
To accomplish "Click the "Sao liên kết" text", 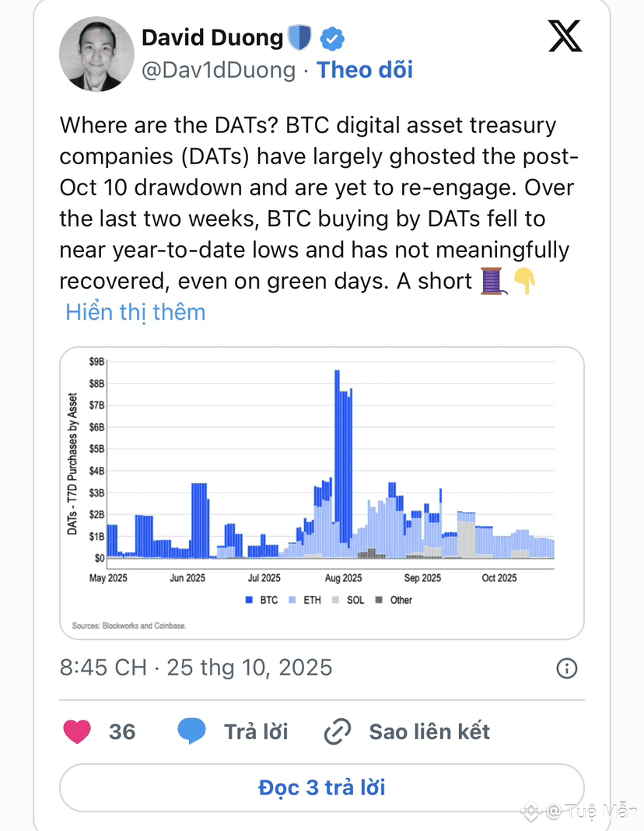I will (429, 731).
